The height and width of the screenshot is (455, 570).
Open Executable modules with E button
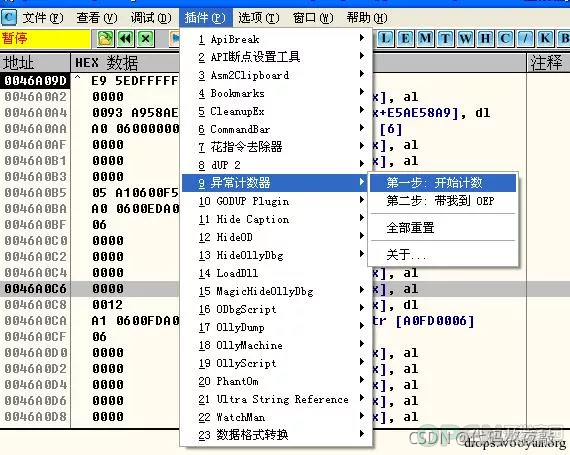point(405,38)
